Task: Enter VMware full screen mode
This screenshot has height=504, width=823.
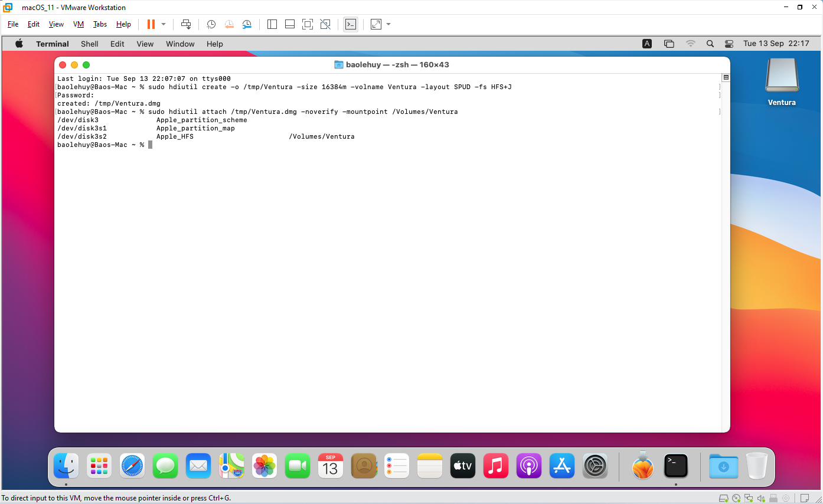Action: (308, 24)
